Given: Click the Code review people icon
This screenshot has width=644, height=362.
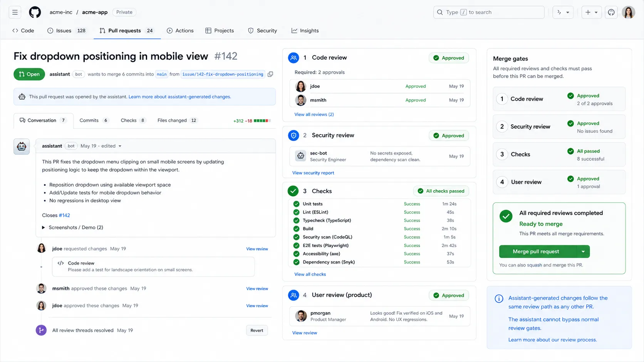Looking at the screenshot, I should [x=293, y=58].
